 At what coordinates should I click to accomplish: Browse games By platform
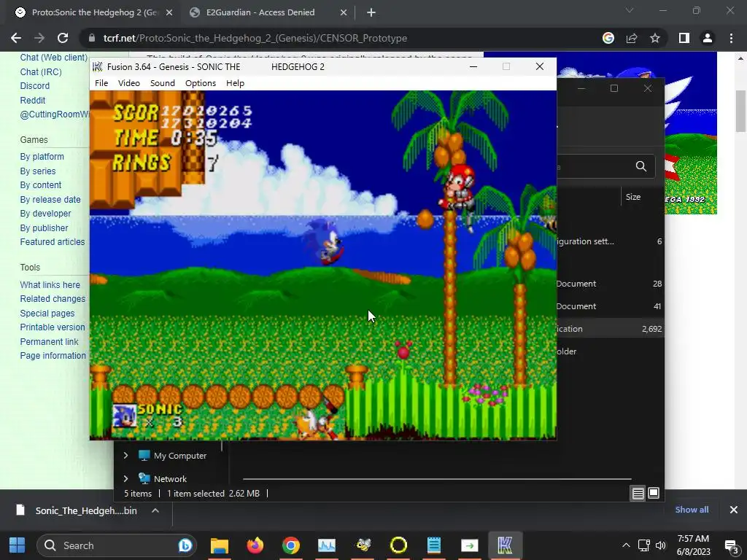point(42,157)
